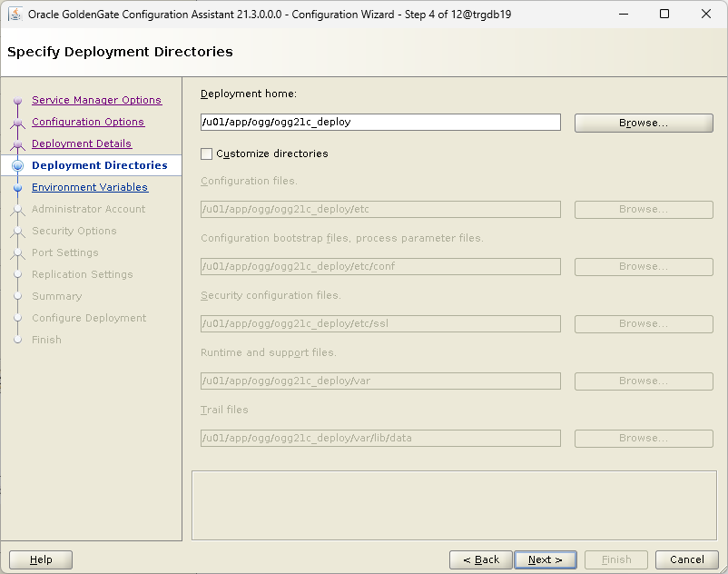Click the Summary step label
The height and width of the screenshot is (574, 728).
[56, 296]
